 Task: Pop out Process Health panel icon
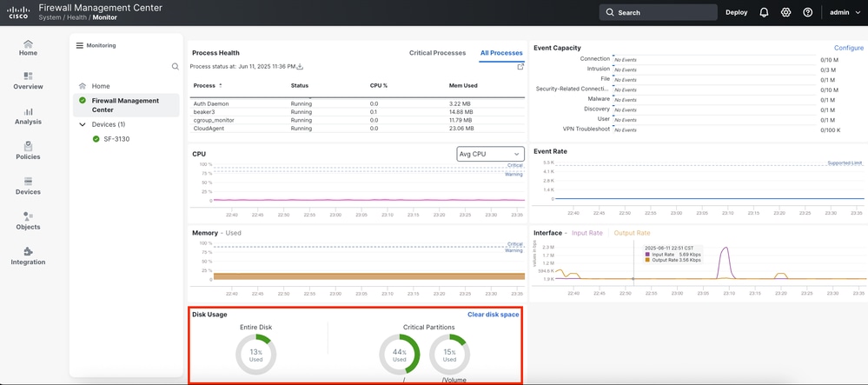pos(520,66)
